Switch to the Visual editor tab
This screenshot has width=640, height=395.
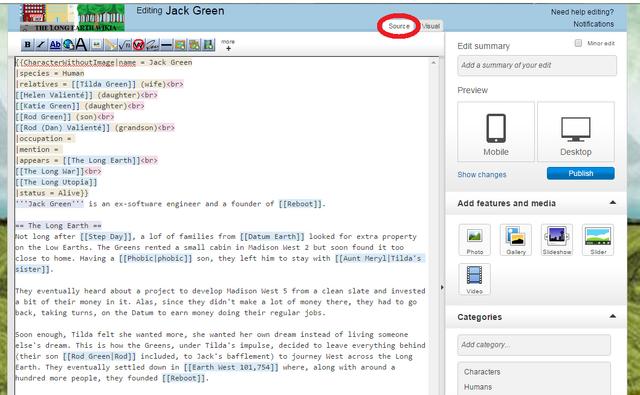click(431, 26)
